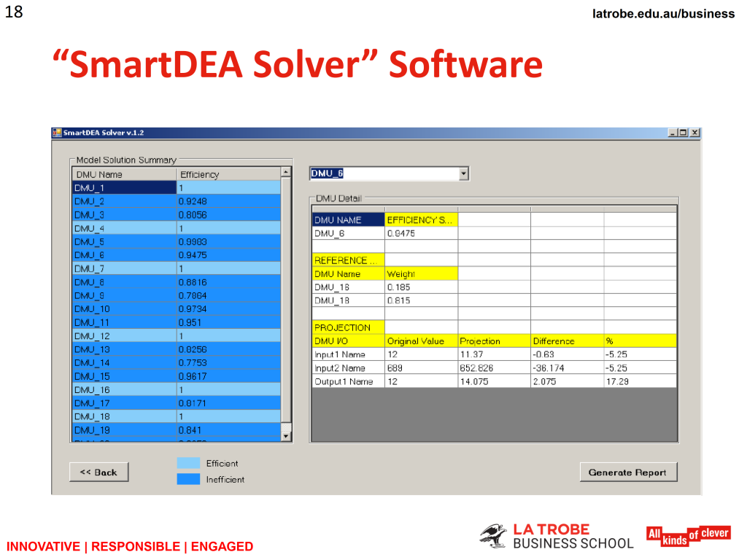Click the Model Solution Summary scrollbar track
The width and height of the screenshot is (747, 560).
coord(286,304)
